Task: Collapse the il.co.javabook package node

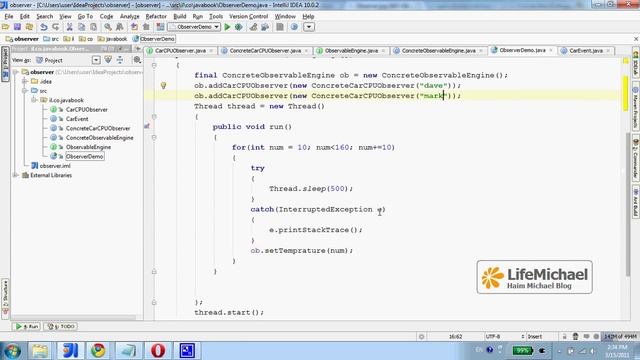Action: click(x=35, y=100)
